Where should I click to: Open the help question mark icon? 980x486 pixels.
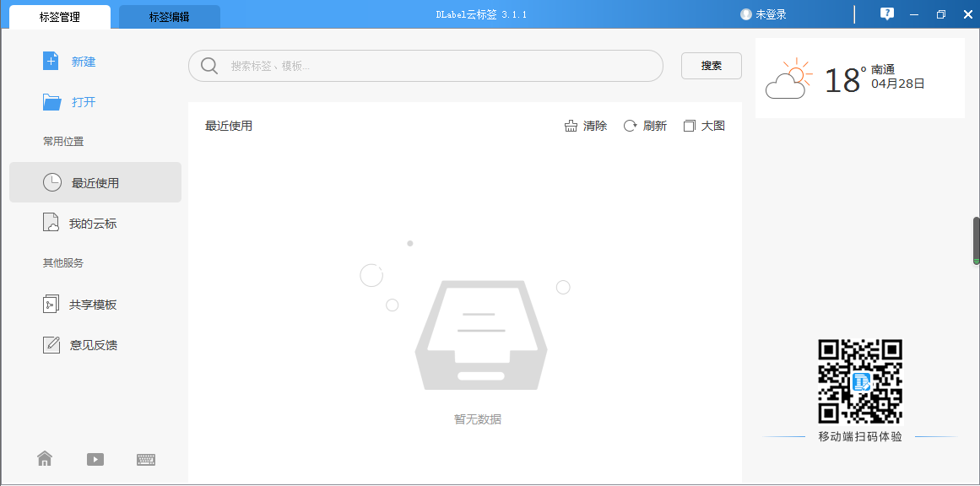pyautogui.click(x=886, y=14)
